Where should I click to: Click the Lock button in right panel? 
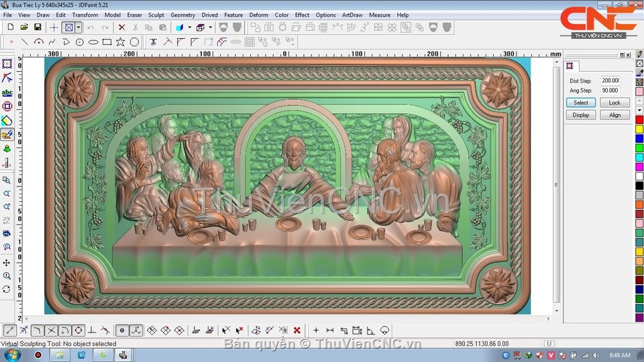pyautogui.click(x=615, y=103)
